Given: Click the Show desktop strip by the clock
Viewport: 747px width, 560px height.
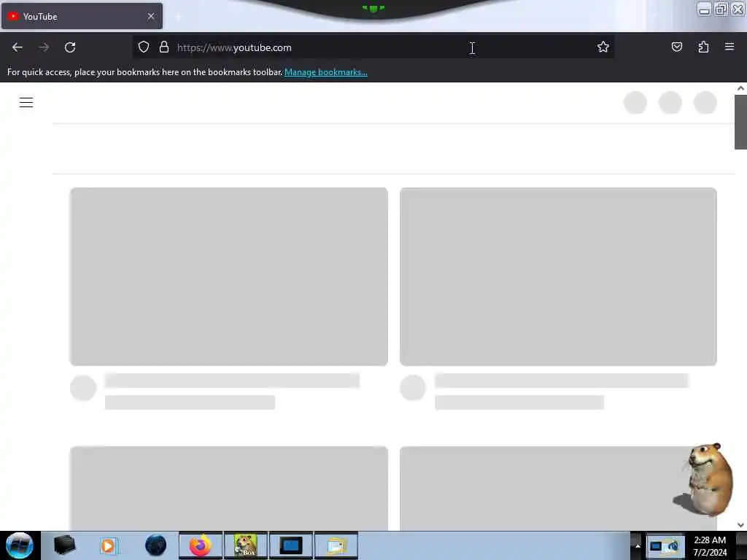Looking at the screenshot, I should (x=742, y=545).
